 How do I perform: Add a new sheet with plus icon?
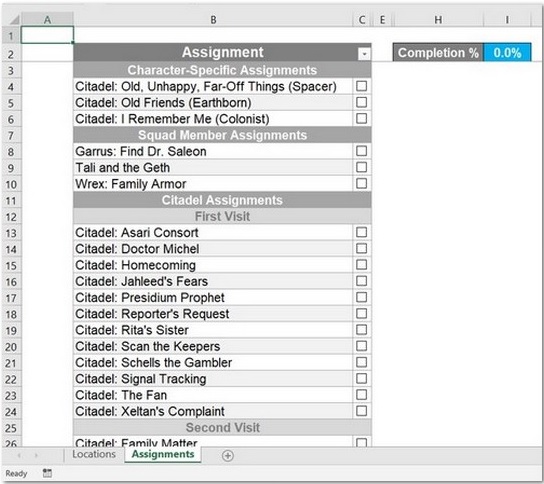click(x=228, y=456)
